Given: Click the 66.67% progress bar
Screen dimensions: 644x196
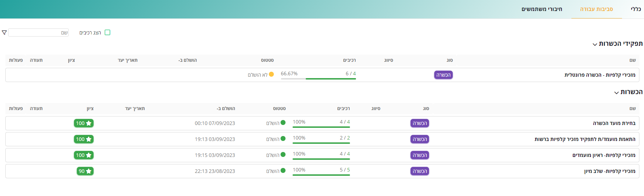Looking at the screenshot, I should pyautogui.click(x=318, y=78).
